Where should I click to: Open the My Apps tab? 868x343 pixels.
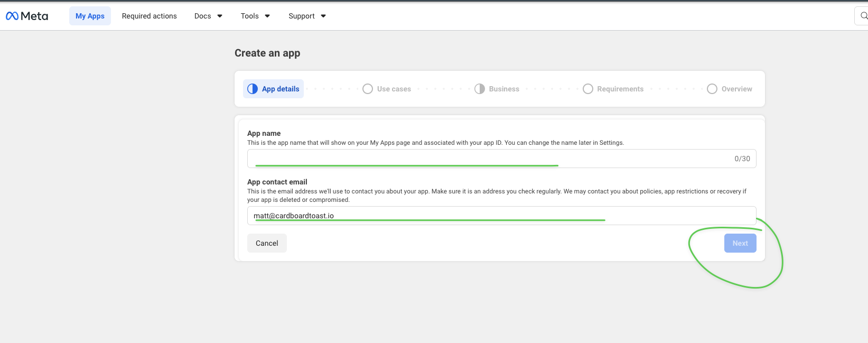click(90, 16)
